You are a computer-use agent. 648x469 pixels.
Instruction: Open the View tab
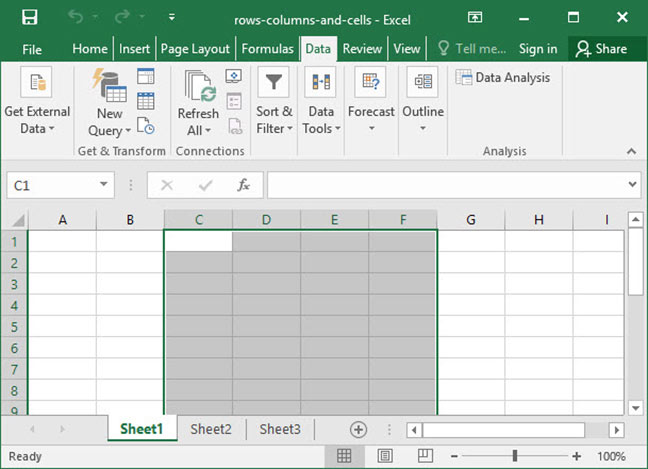407,49
